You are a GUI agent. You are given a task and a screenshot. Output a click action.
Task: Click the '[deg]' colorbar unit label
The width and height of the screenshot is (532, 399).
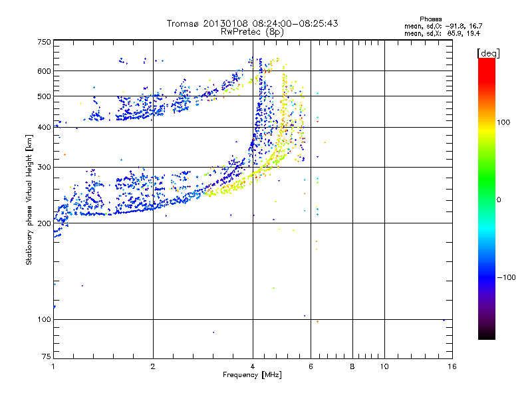coord(488,53)
